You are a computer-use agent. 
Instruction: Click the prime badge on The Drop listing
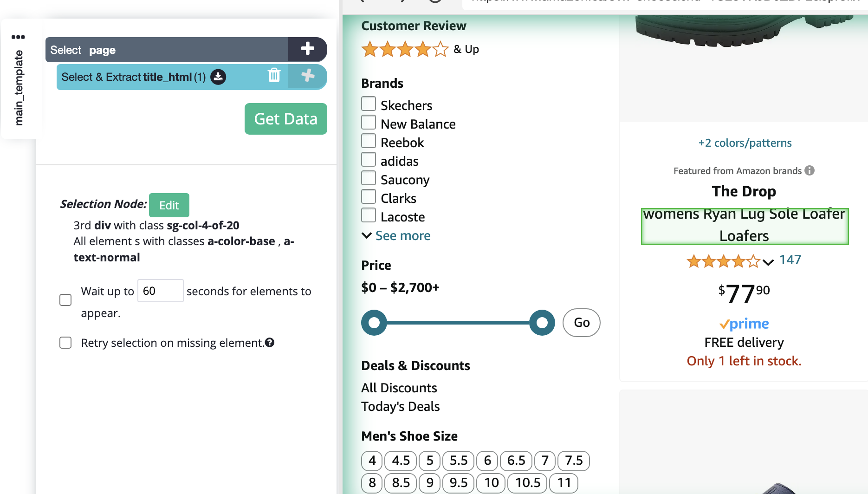pyautogui.click(x=744, y=324)
